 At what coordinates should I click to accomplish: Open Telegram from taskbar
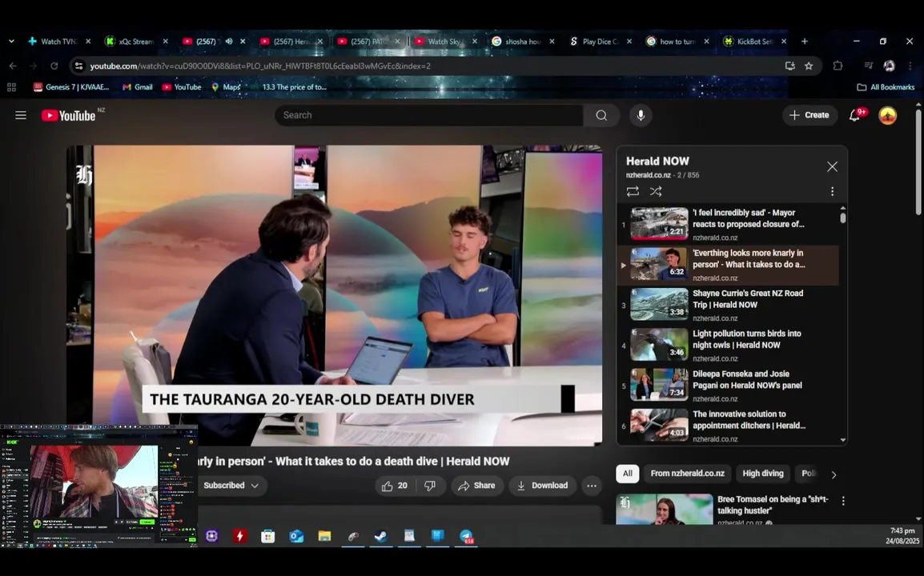(467, 536)
